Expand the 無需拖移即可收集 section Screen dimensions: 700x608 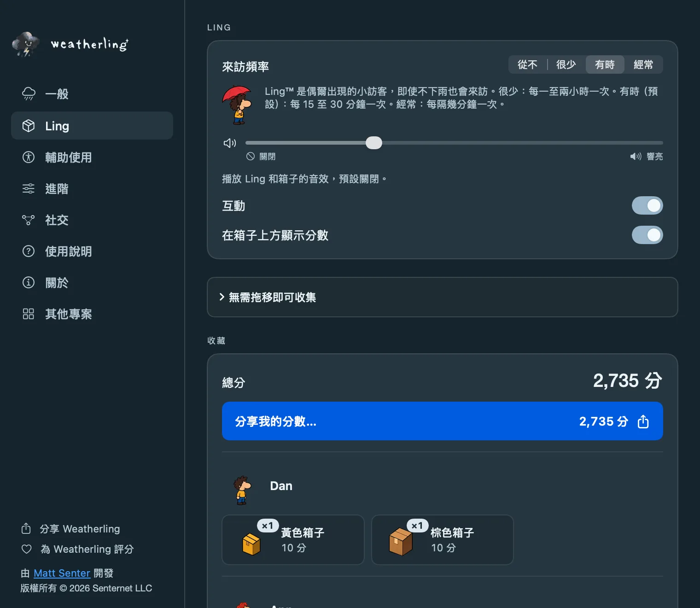pyautogui.click(x=442, y=297)
